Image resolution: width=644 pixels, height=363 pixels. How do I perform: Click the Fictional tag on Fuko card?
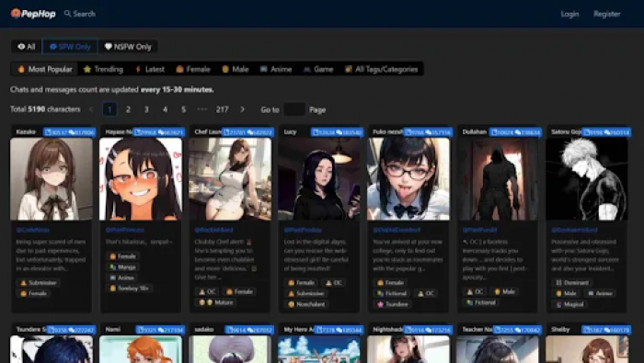click(x=392, y=293)
